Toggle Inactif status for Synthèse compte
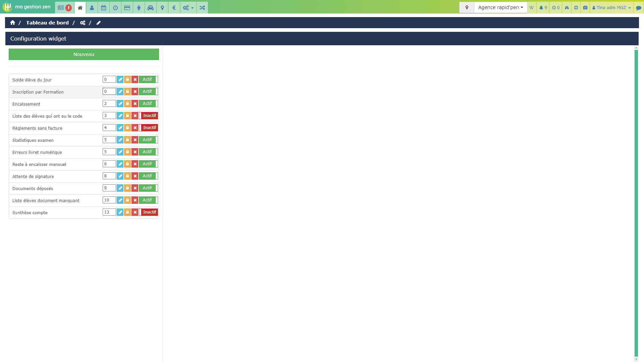This screenshot has width=644, height=362. tap(148, 212)
